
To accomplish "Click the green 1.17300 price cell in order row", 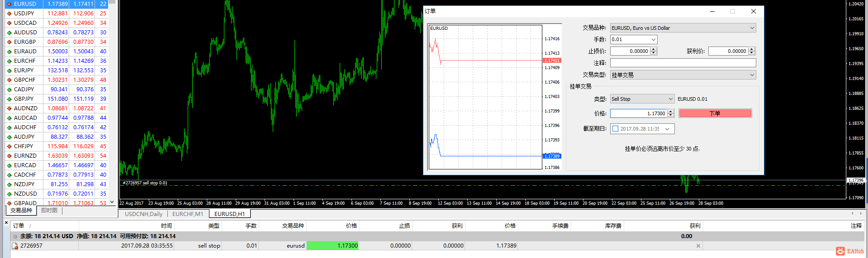I will click(333, 246).
